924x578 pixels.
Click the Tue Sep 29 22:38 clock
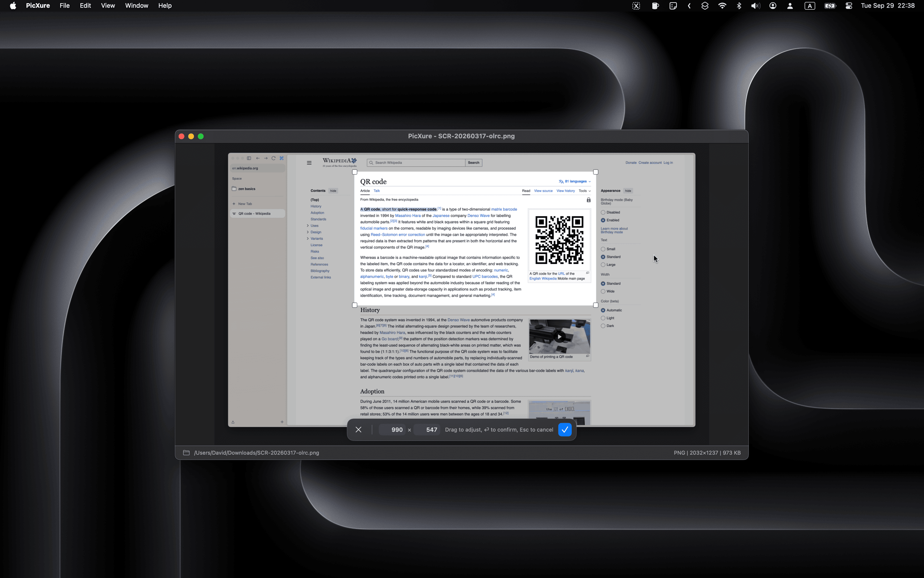[888, 6]
